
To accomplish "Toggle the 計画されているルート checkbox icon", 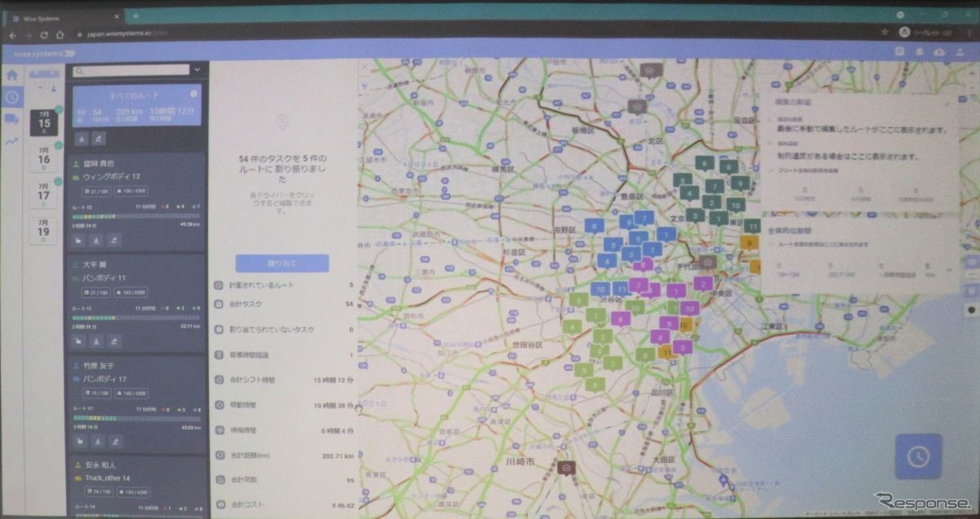I will coord(219,285).
